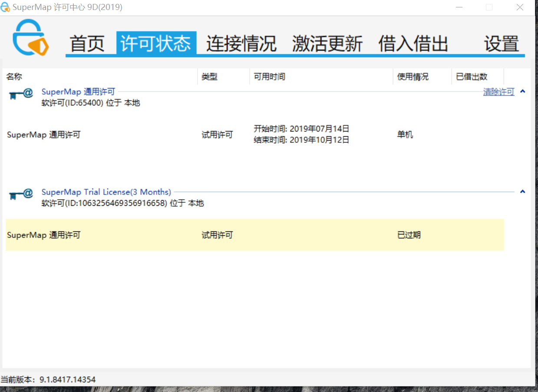Click the 单机 usage value
This screenshot has width=538, height=392.
click(x=405, y=135)
